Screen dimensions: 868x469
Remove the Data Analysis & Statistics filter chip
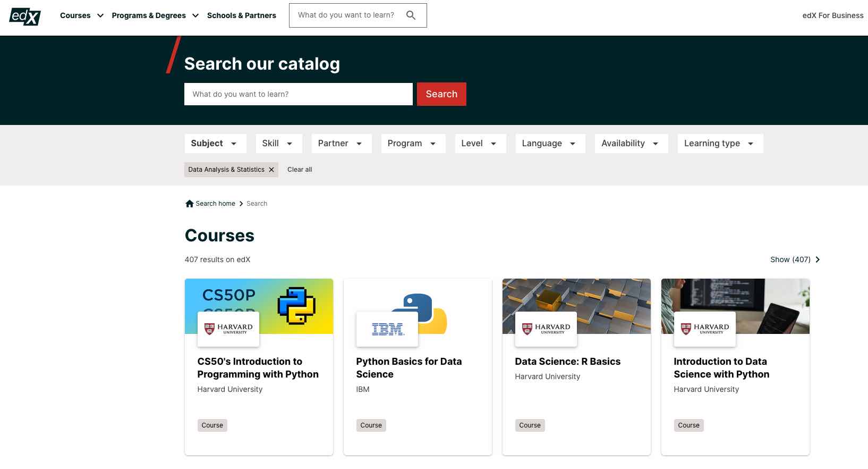tap(271, 170)
